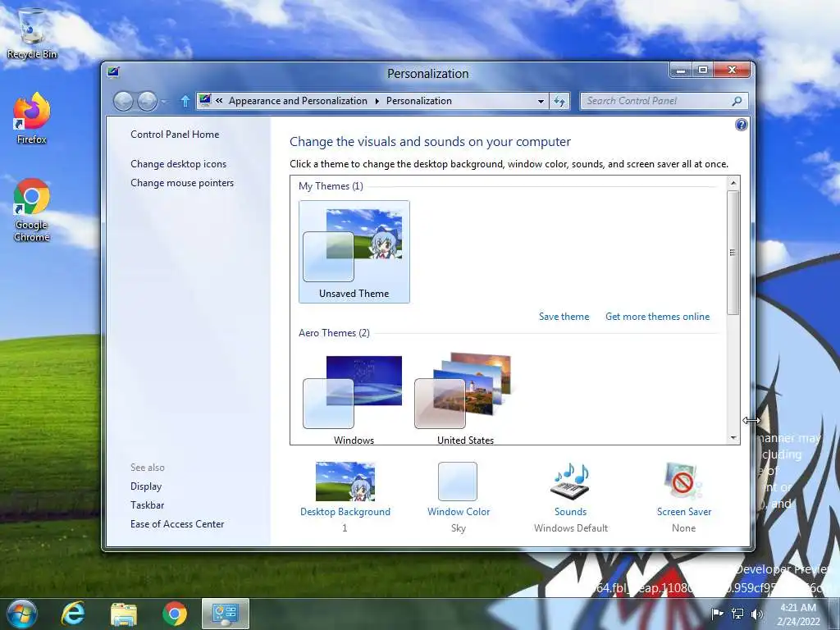
Task: Refresh the Personalization page
Action: [x=559, y=101]
